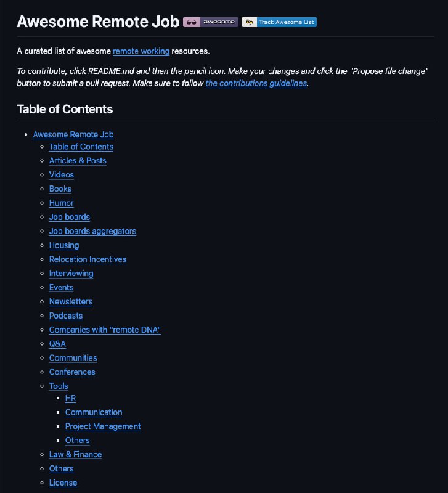This screenshot has width=448, height=493.
Task: Go to Articles & Posts section
Action: tap(78, 161)
